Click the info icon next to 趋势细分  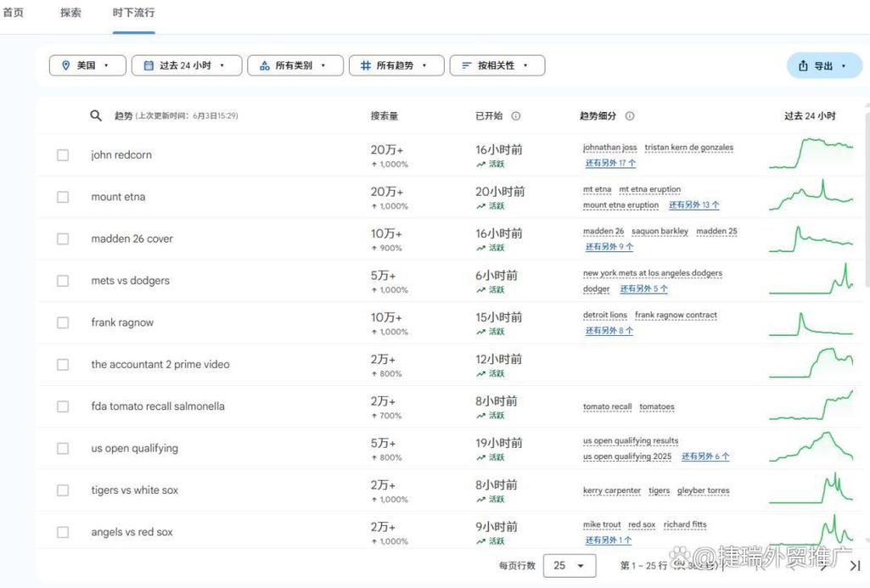pyautogui.click(x=630, y=116)
